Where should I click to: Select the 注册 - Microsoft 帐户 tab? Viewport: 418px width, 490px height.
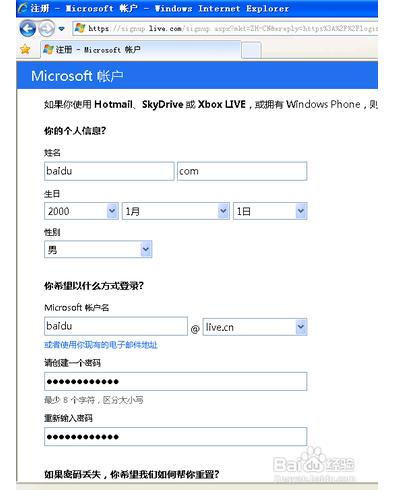(x=141, y=50)
